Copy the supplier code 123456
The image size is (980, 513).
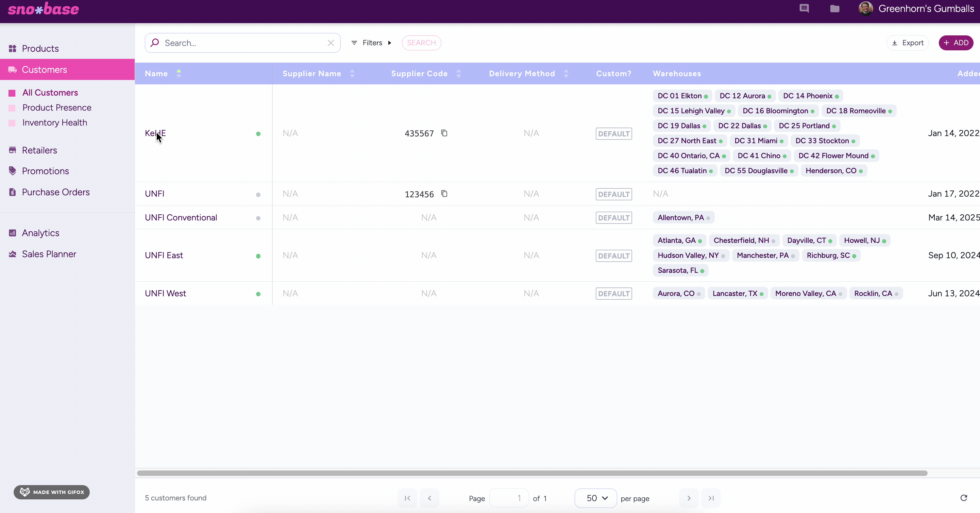click(x=444, y=194)
